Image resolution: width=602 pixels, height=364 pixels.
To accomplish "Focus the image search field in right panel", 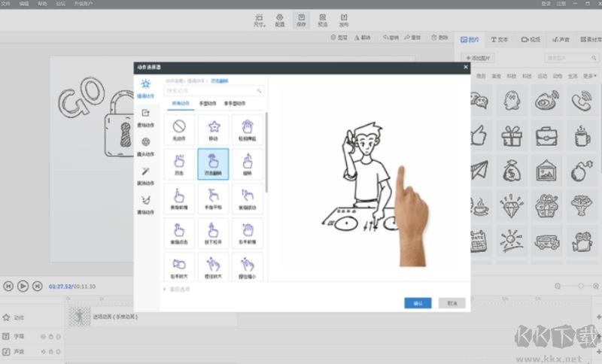I will pos(571,58).
